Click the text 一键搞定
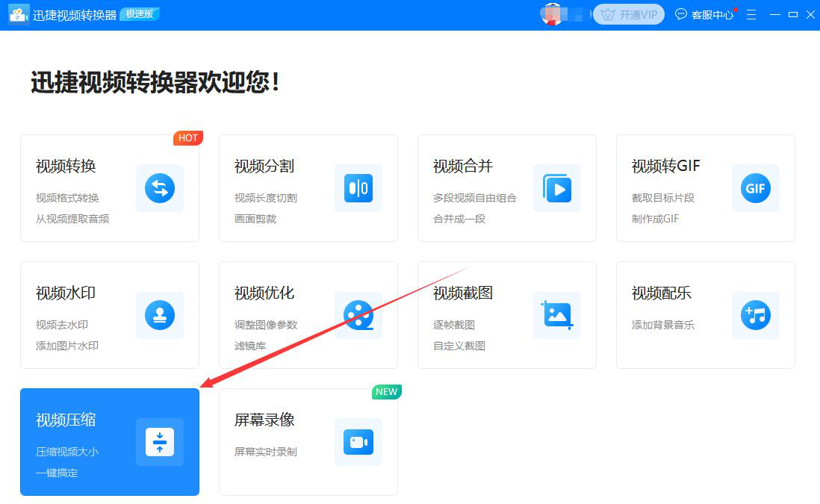This screenshot has height=504, width=820. 57,473
